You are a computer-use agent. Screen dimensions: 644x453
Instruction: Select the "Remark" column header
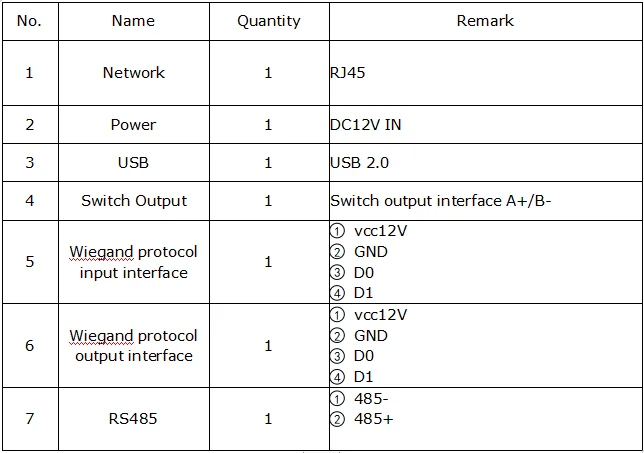[485, 20]
